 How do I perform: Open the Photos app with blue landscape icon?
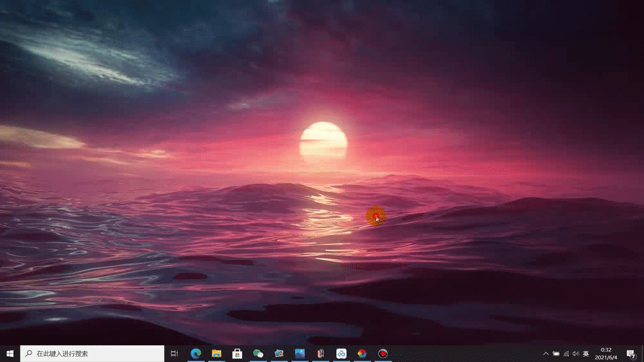pyautogui.click(x=300, y=354)
